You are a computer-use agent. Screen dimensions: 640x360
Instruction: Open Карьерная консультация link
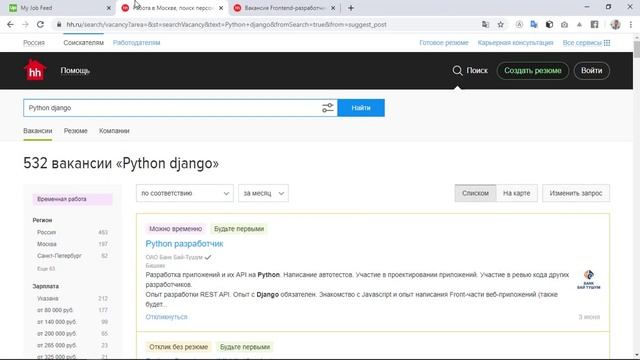tap(516, 43)
